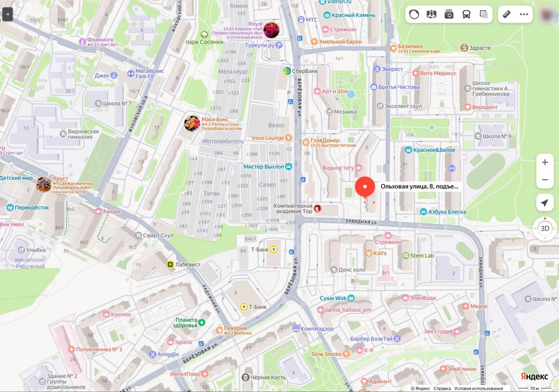Toggle moving public transport layer
Screen dimensions: 559x392
click(x=466, y=14)
